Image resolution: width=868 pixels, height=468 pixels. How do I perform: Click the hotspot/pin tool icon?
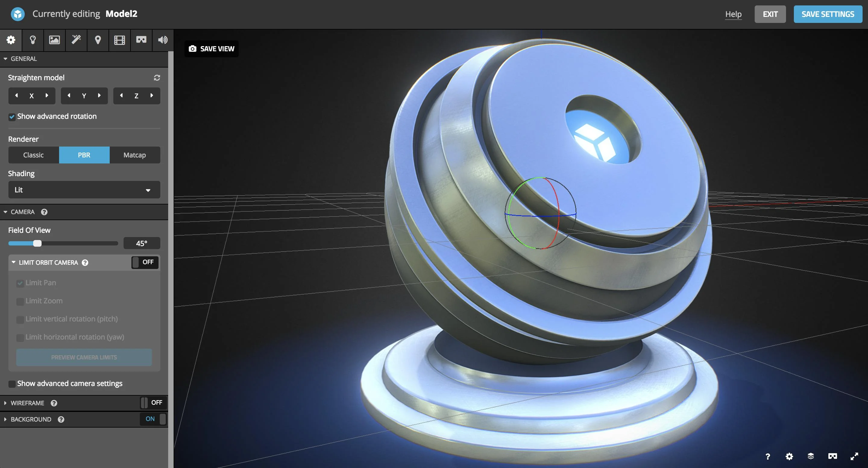click(97, 39)
